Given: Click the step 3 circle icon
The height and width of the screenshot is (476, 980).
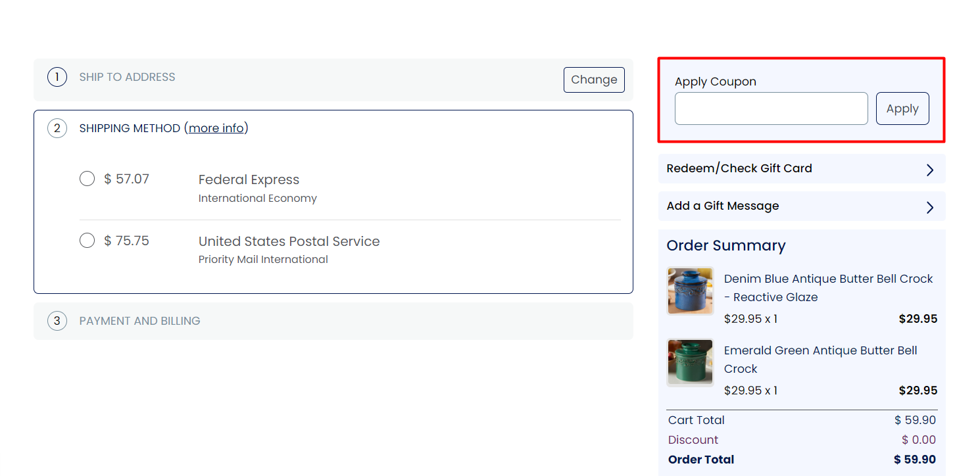Looking at the screenshot, I should [x=57, y=321].
